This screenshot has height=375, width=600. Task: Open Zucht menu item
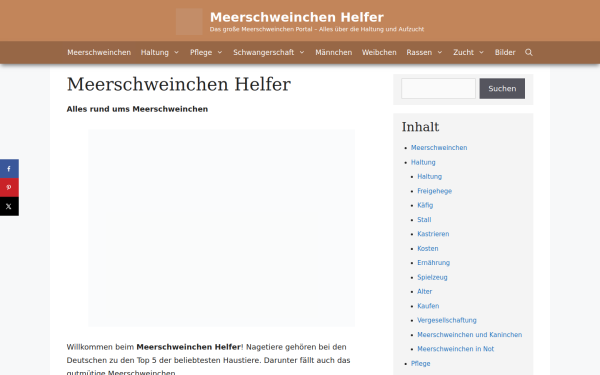pos(463,52)
